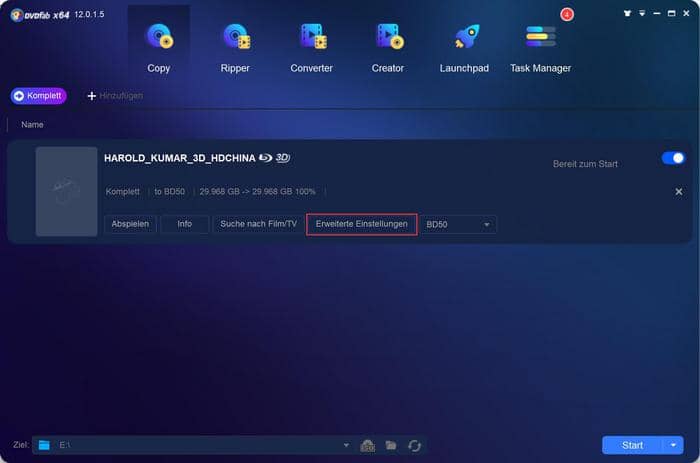Select ISO image output icon
This screenshot has height=463, width=700.
tap(367, 445)
